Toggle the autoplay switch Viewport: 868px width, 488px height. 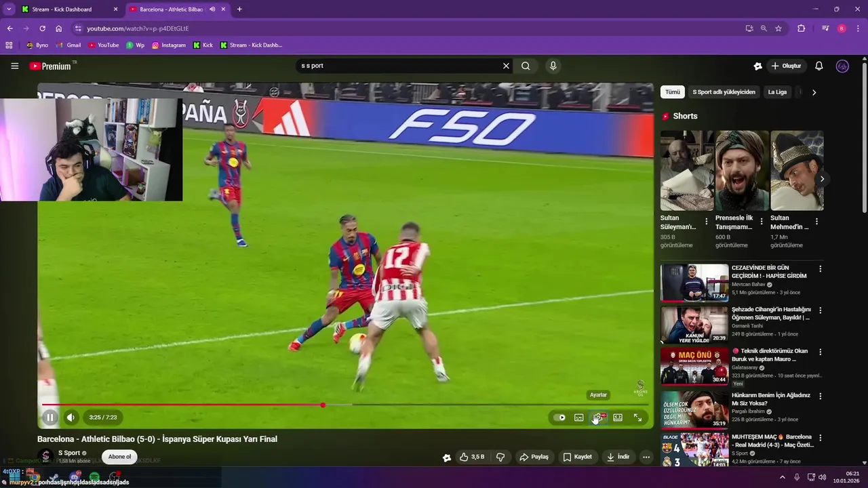click(559, 418)
